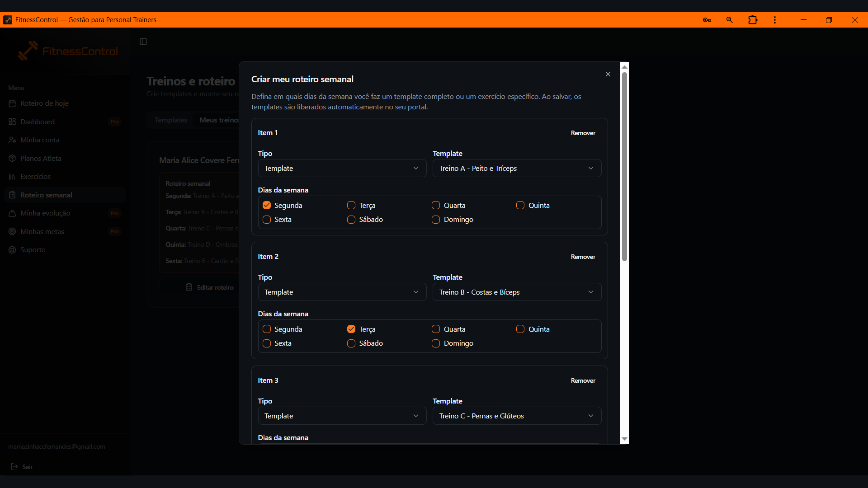The image size is (868, 488).
Task: Close the weekly routine dialog
Action: point(608,74)
